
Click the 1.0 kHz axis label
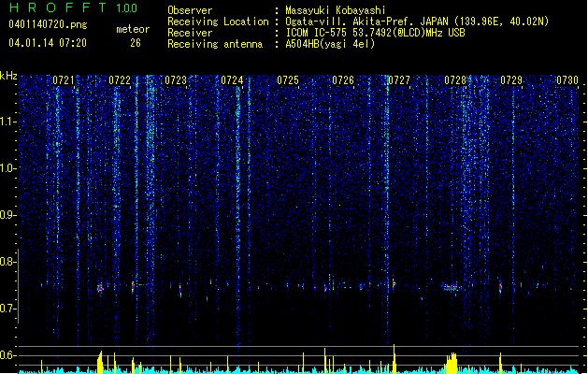[8, 168]
